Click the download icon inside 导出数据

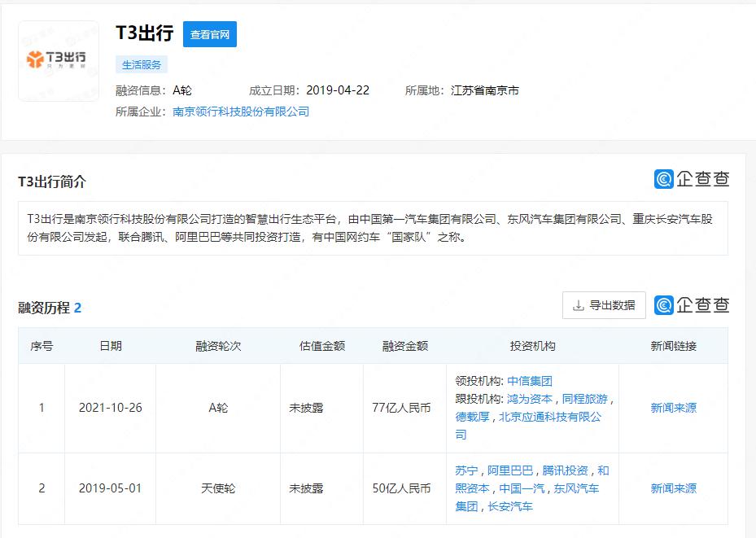coord(578,306)
